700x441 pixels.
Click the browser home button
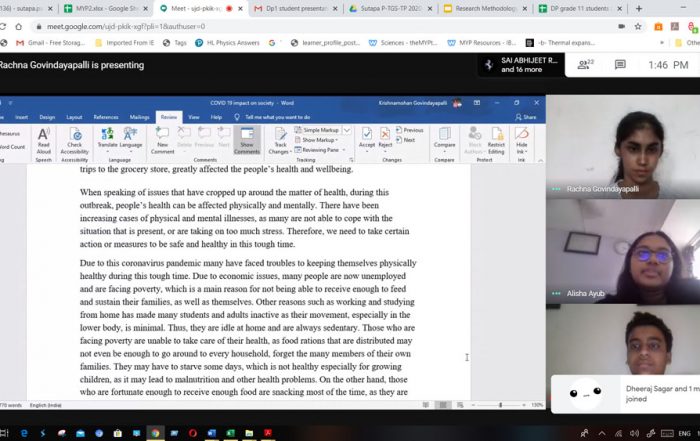coord(18,26)
